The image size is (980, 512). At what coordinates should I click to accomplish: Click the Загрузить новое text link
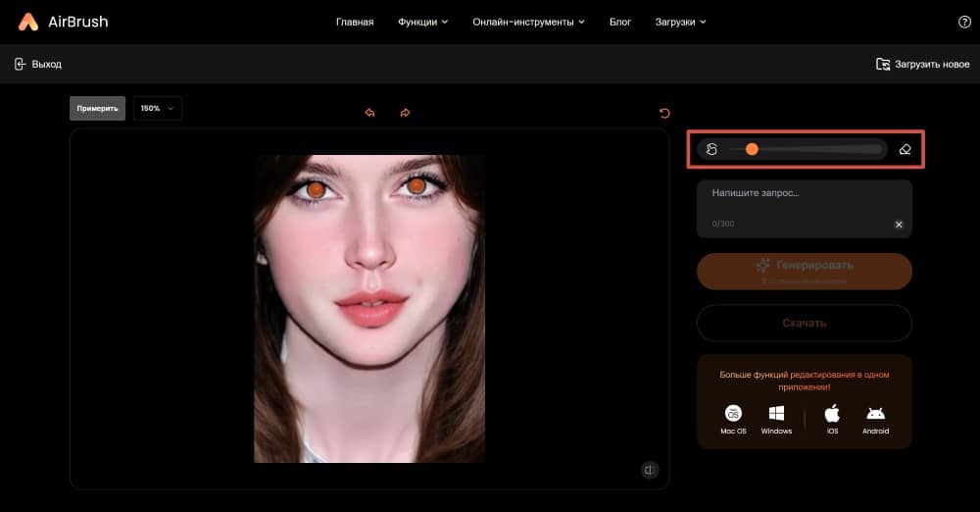[932, 64]
